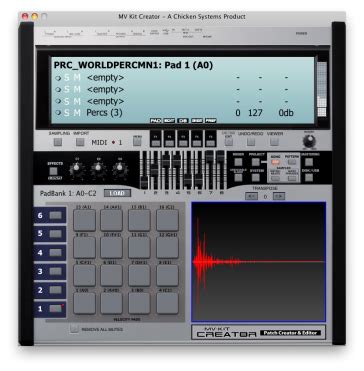Select pad bank 4 button

click(x=56, y=252)
